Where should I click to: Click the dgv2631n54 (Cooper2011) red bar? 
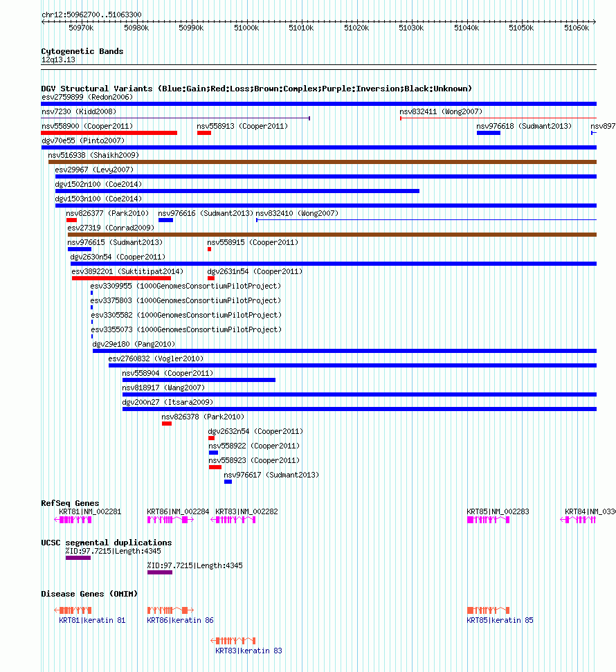tap(211, 279)
